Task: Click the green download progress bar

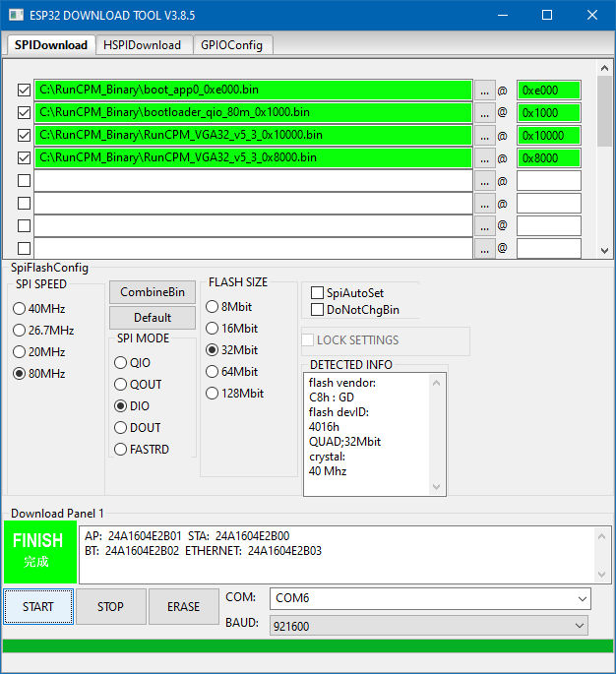Action: point(308,646)
